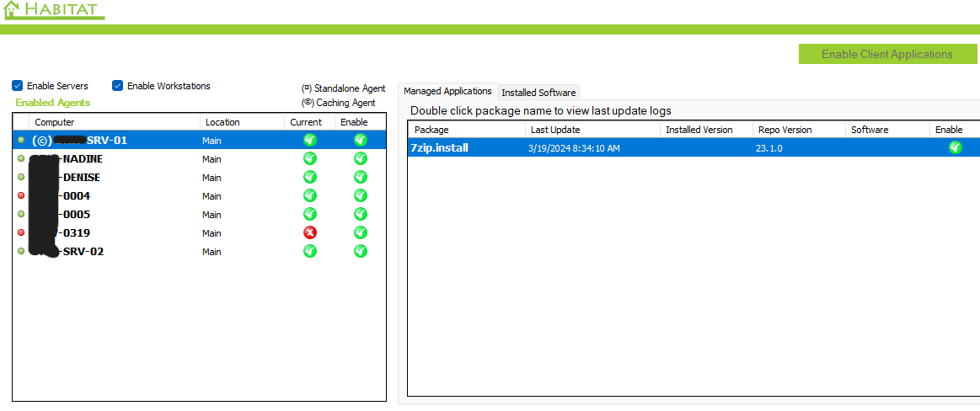
Task: Toggle Enable checkmark for the DENISE agent
Action: (x=361, y=177)
